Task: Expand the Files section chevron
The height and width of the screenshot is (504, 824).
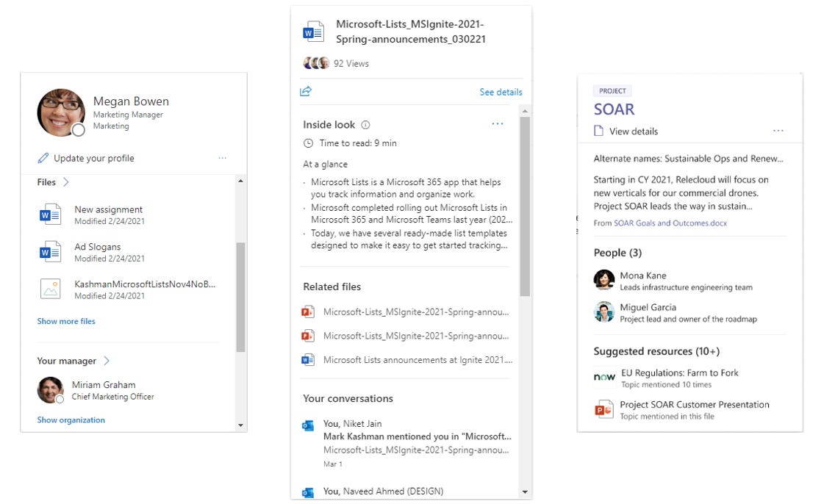Action: 65,182
